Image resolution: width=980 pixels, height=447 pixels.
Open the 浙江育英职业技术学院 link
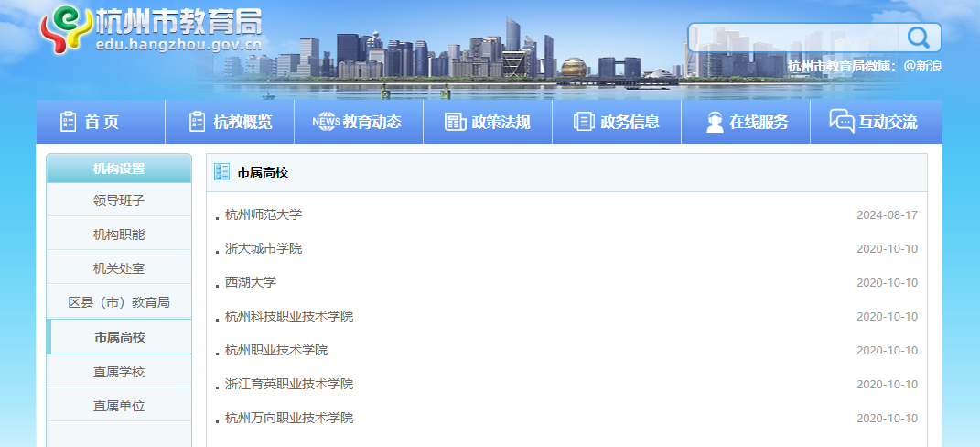(289, 384)
